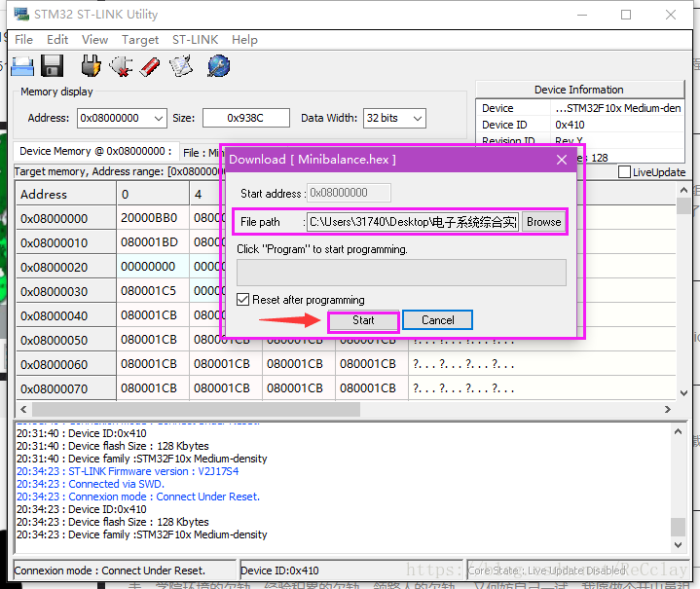Connect to target using plug icon
The height and width of the screenshot is (589, 700).
pos(91,66)
